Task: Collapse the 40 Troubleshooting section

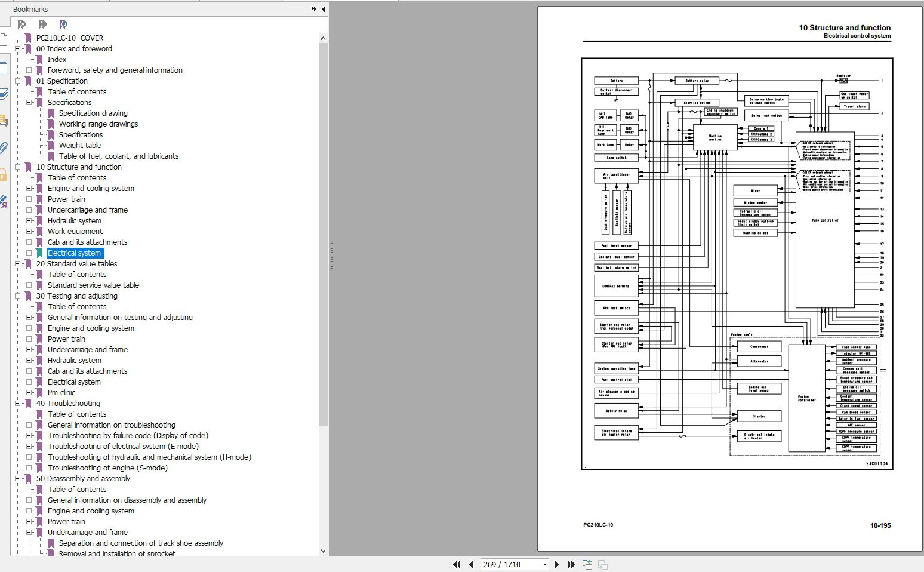Action: click(17, 404)
